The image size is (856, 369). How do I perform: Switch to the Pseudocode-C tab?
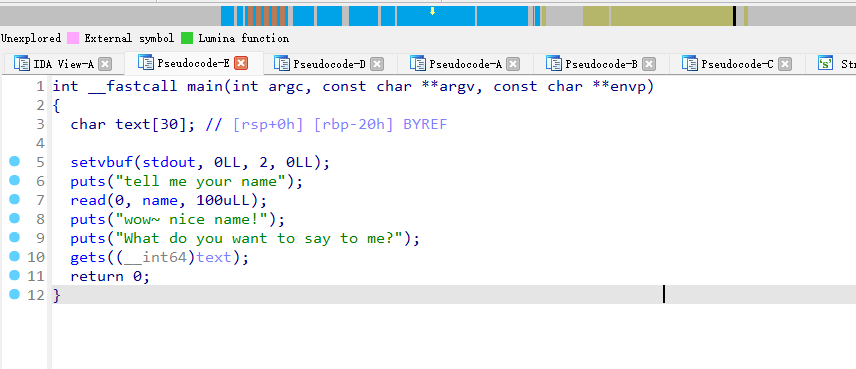(x=738, y=64)
